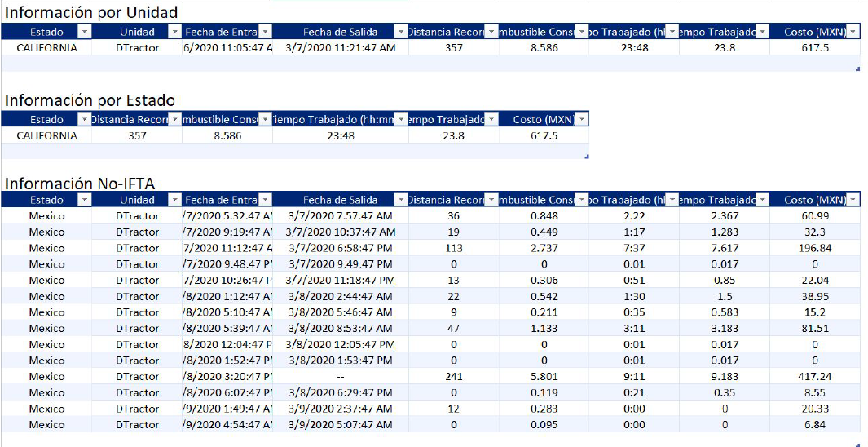Select cell '3/7/2020 11:21:47 AM'

point(341,47)
